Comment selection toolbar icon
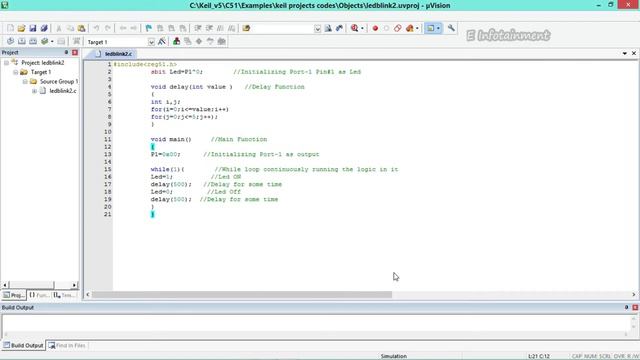 (220, 28)
